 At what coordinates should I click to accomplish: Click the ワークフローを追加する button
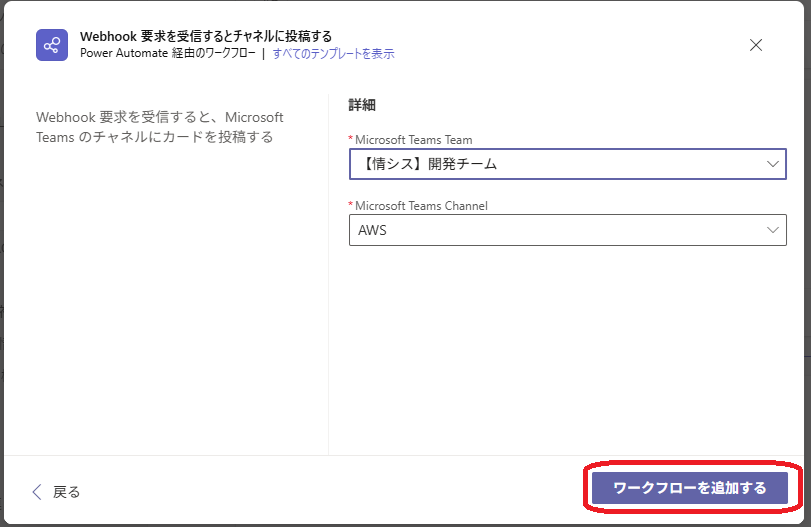coord(689,488)
